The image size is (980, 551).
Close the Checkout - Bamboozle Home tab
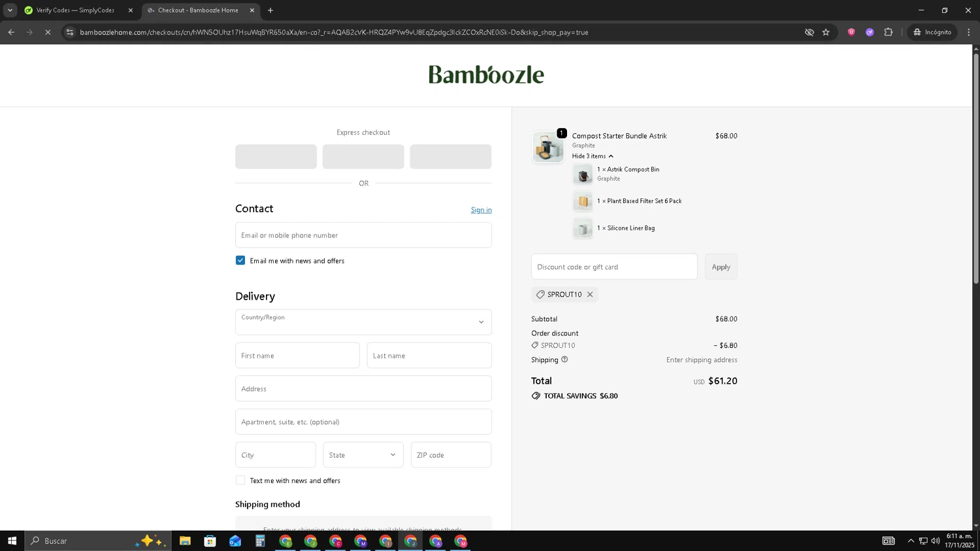(252, 10)
